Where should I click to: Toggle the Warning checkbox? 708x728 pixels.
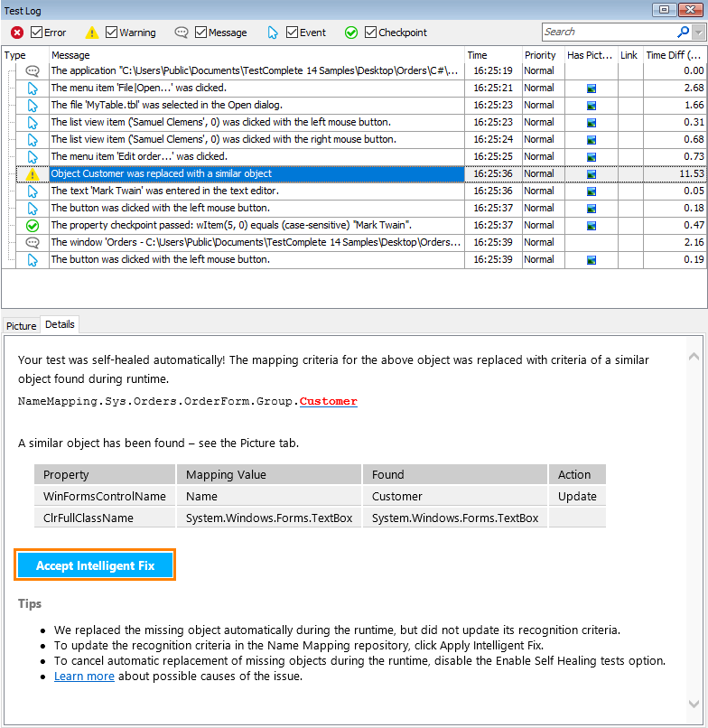point(112,33)
